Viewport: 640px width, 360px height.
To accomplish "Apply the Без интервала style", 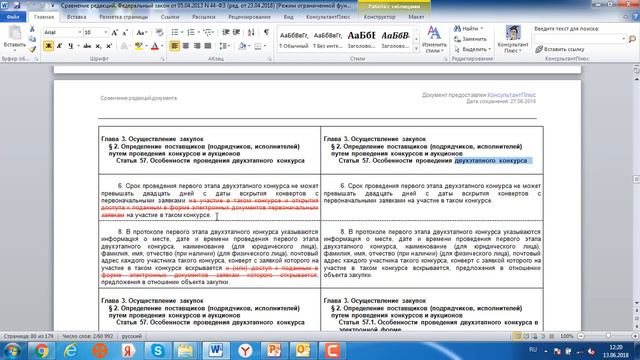I will click(327, 40).
